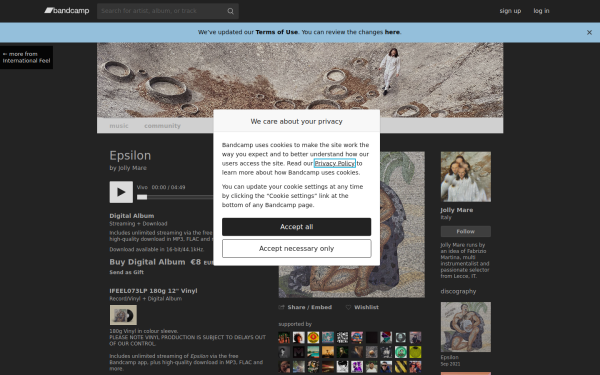The width and height of the screenshot is (600, 375).
Task: View the vinyl record thumbnail image
Action: [x=123, y=315]
